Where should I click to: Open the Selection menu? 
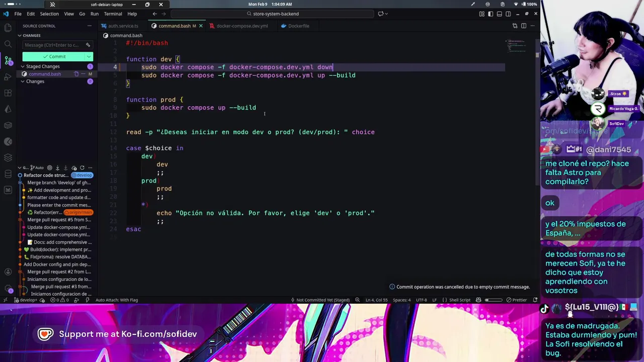[49, 14]
